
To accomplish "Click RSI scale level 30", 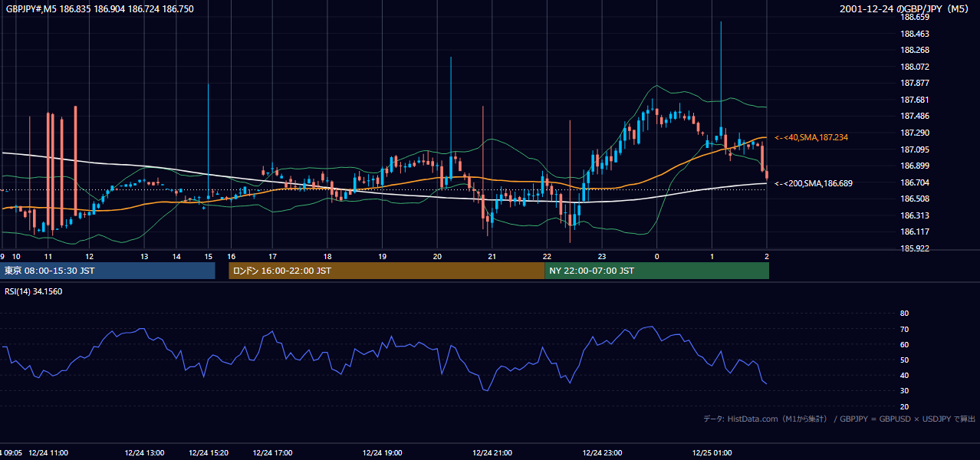I will click(x=904, y=390).
